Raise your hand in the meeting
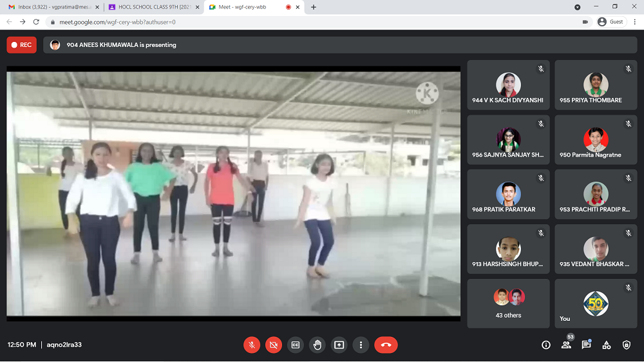 (x=317, y=345)
